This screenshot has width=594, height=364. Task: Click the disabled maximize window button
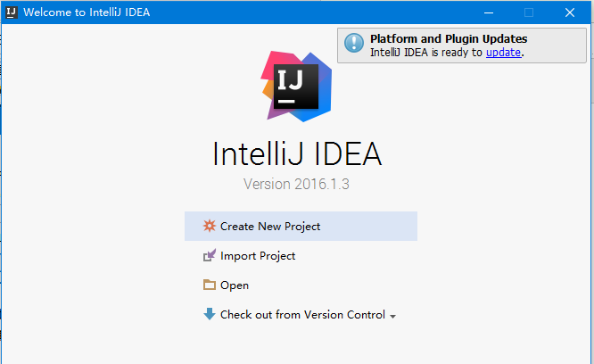coord(529,12)
